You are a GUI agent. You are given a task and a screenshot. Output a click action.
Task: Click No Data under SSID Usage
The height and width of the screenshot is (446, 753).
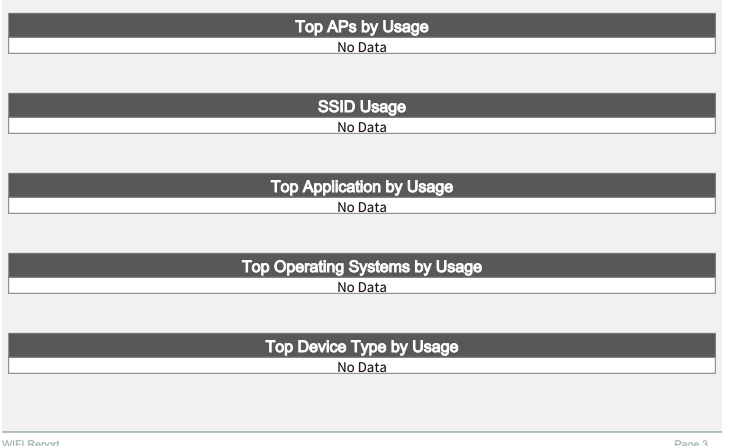(x=362, y=127)
